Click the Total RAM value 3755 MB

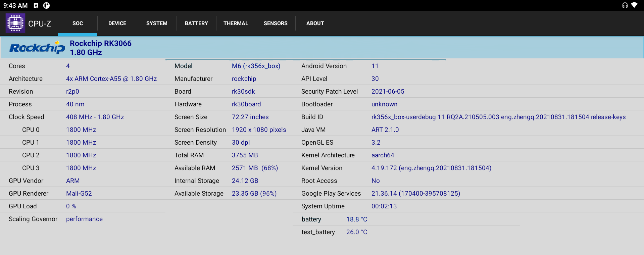click(245, 155)
